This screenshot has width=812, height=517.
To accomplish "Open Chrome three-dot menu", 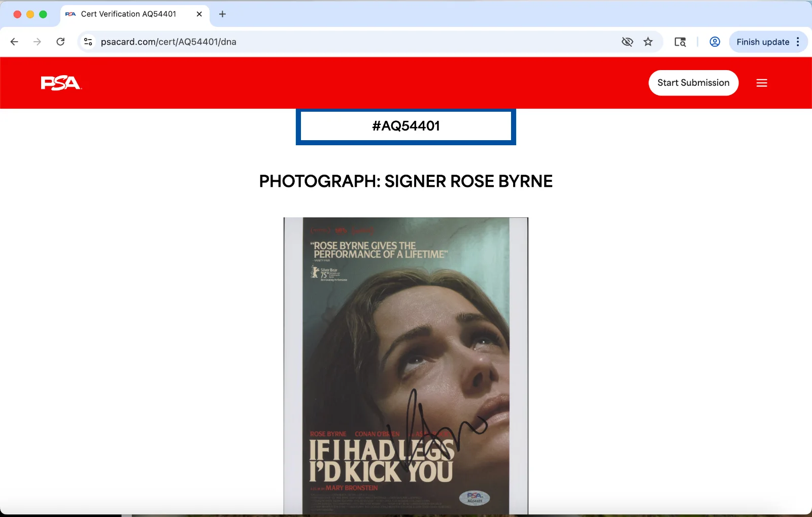I will 798,42.
